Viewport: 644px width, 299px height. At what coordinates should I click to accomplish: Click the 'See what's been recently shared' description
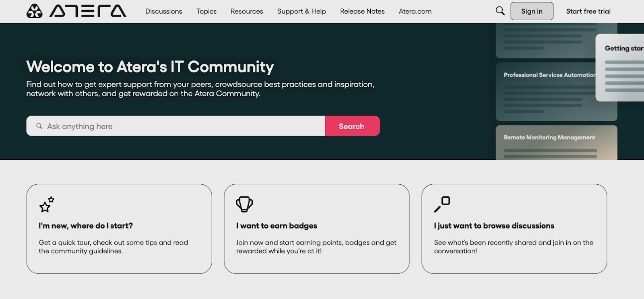pyautogui.click(x=514, y=247)
